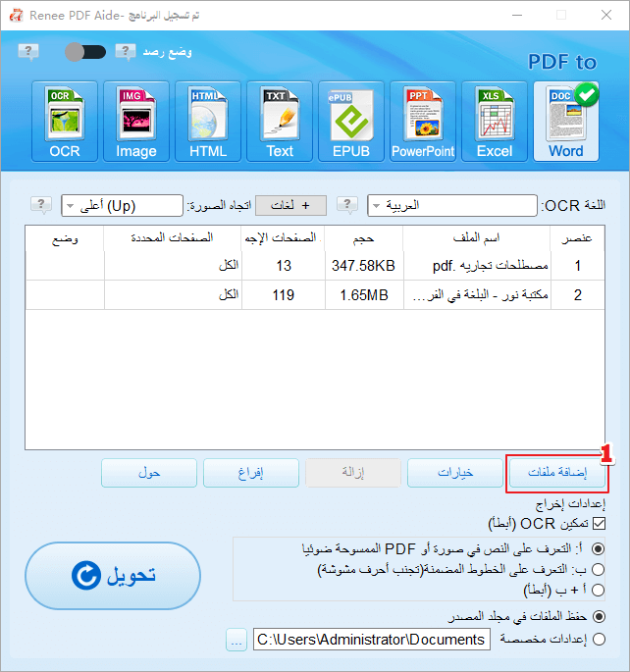Image resolution: width=630 pixels, height=672 pixels.
Task: Select the file row مصطلحات تجاريه .pdf
Action: pyautogui.click(x=315, y=266)
